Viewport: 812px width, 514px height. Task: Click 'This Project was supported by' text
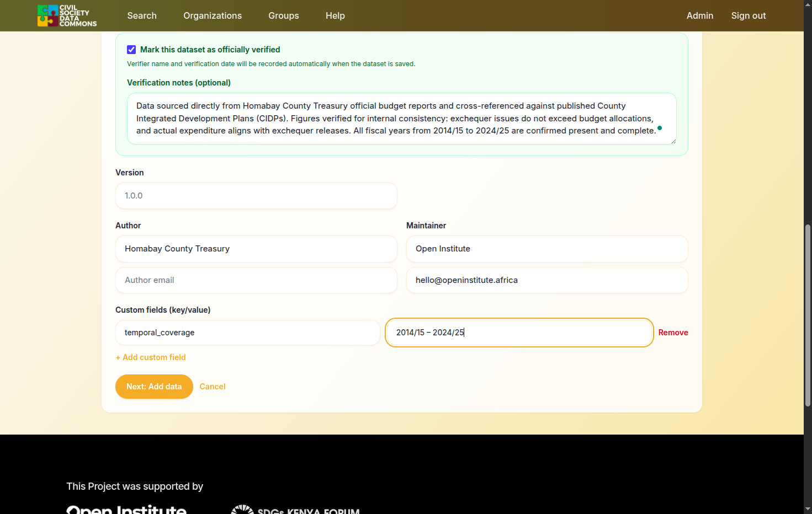pos(135,486)
